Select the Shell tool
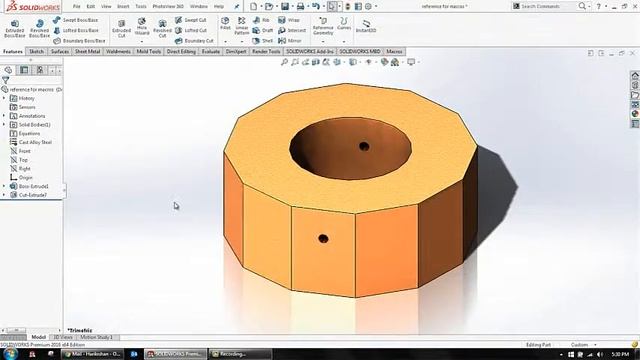 click(262, 41)
